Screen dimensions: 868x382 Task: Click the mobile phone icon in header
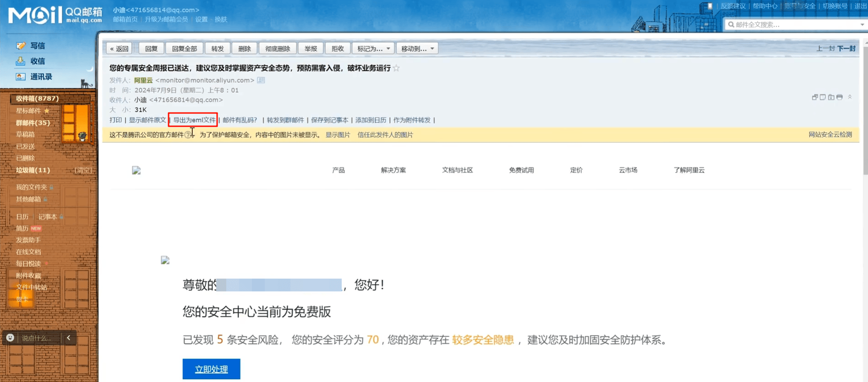click(x=710, y=6)
